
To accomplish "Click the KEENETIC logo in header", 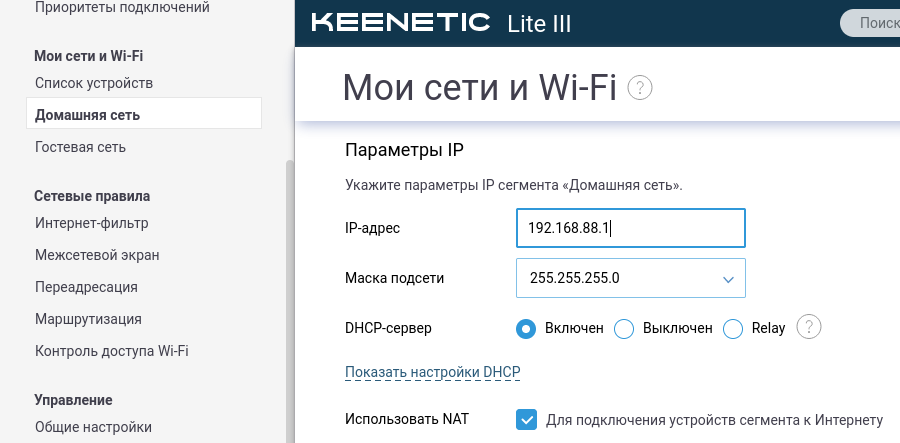I will click(401, 23).
